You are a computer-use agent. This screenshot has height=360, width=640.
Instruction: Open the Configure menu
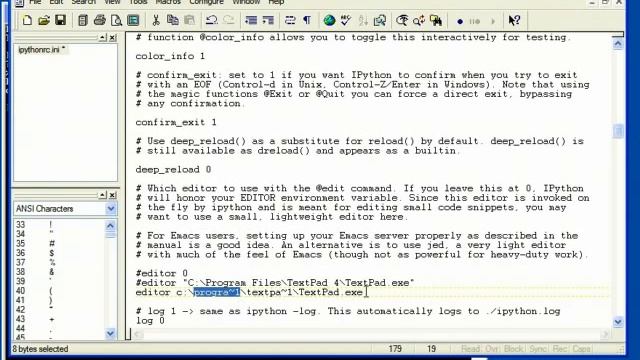pyautogui.click(x=207, y=2)
